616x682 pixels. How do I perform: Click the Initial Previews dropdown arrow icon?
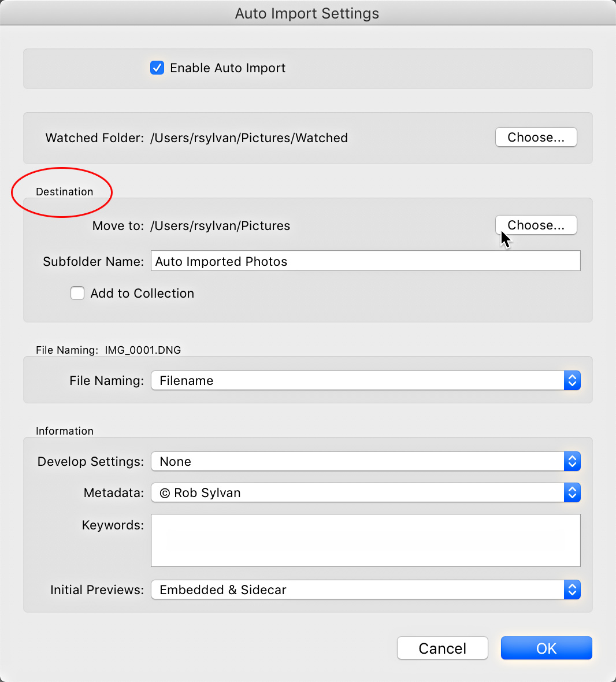pyautogui.click(x=572, y=590)
